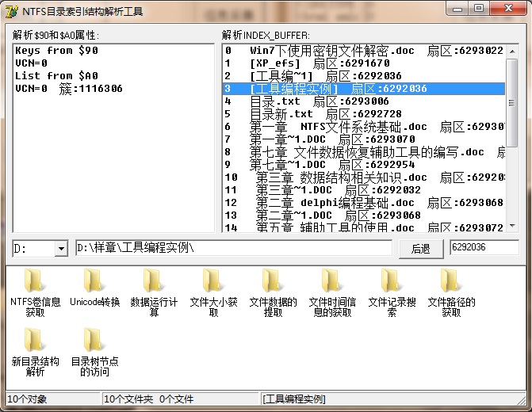532x412 pixels.
Task: Click the '10个对象' status bar entry
Action: pyautogui.click(x=27, y=399)
